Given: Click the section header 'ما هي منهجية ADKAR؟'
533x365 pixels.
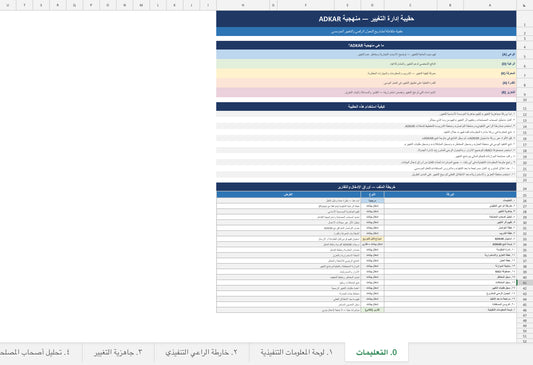Looking at the screenshot, I should tap(366, 45).
